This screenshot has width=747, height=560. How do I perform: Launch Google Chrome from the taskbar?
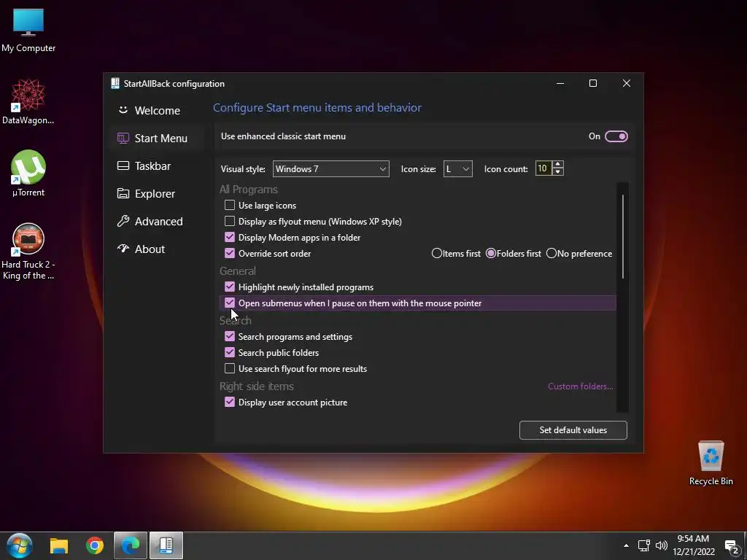tap(95, 545)
